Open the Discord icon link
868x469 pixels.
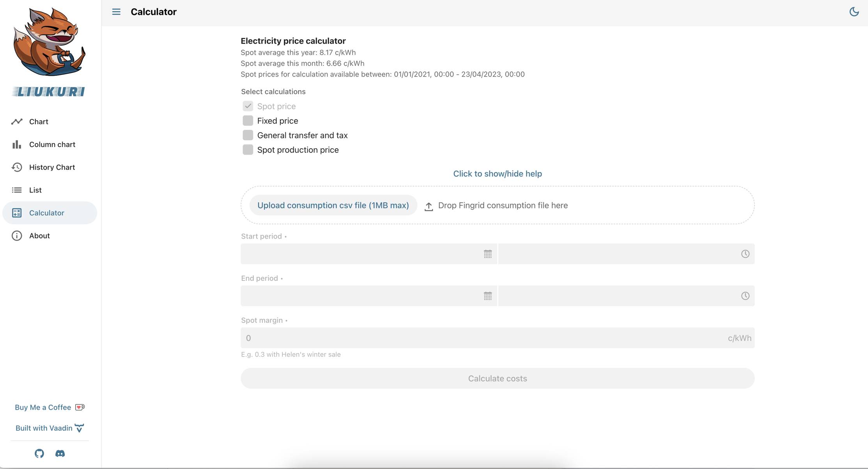[60, 453]
